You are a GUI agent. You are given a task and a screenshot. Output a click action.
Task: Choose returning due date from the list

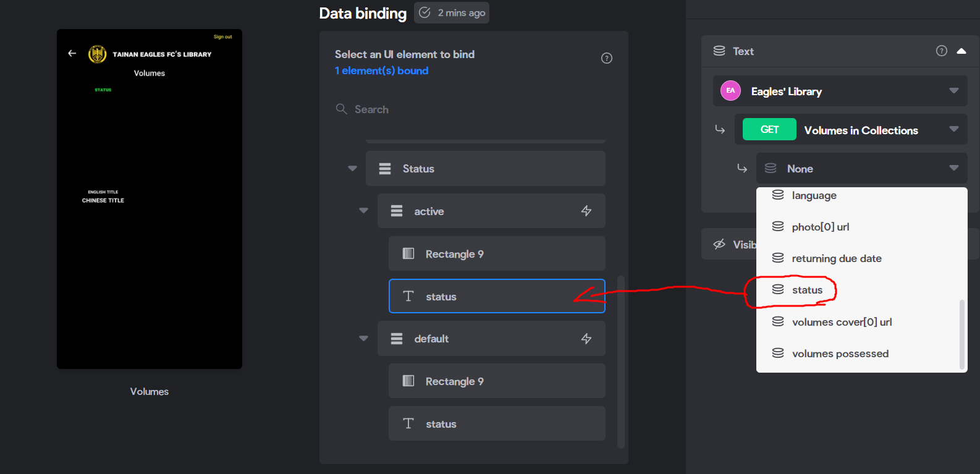point(862,258)
